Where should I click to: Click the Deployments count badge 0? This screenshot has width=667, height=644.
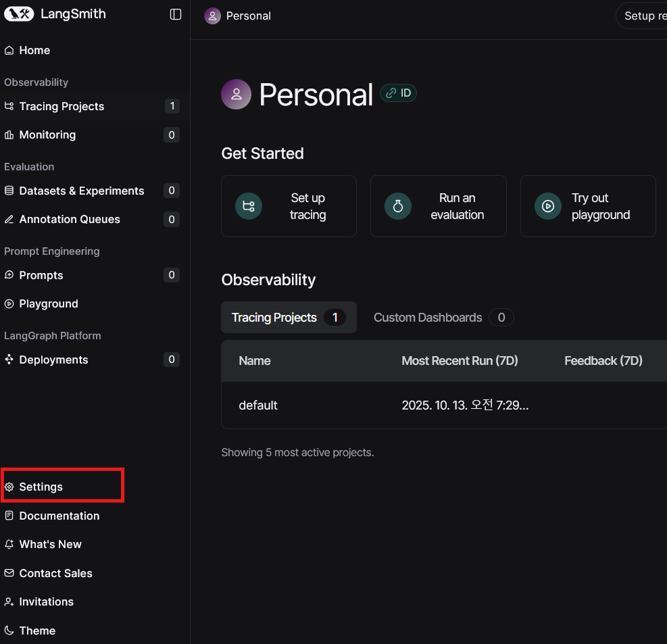point(172,360)
